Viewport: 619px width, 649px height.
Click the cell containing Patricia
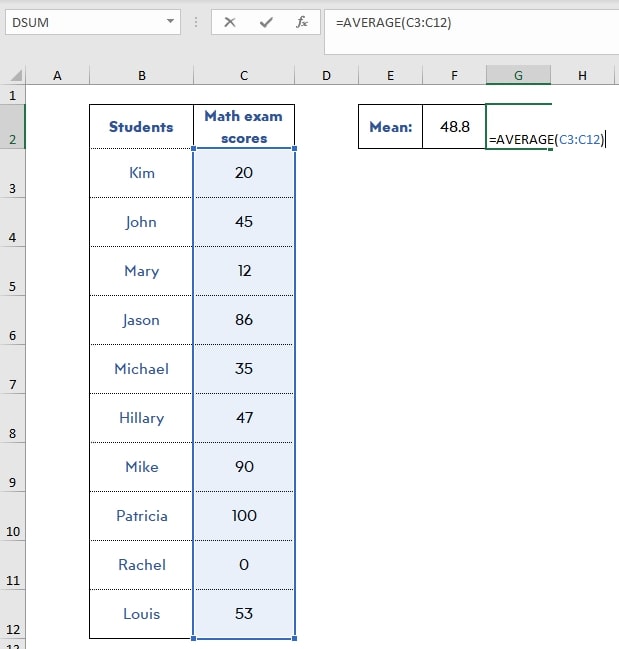point(142,516)
